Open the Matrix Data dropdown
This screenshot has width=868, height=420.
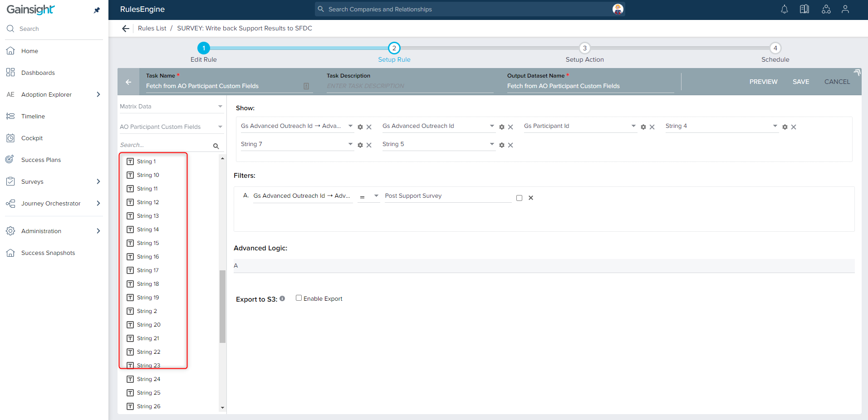point(172,106)
